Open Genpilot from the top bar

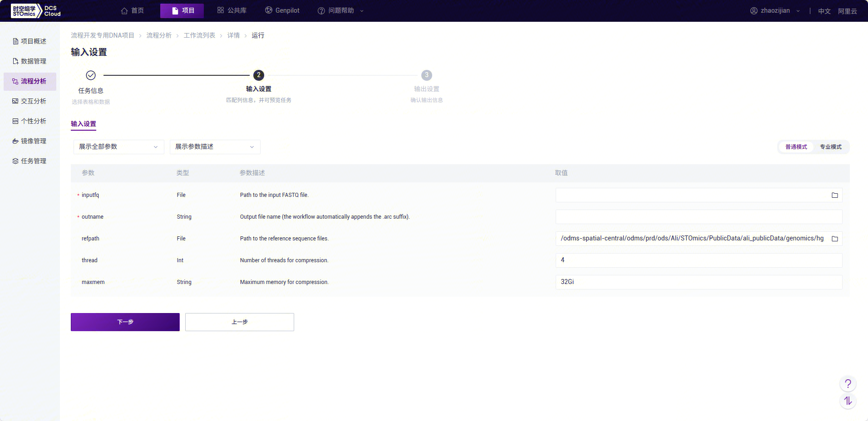coord(282,10)
